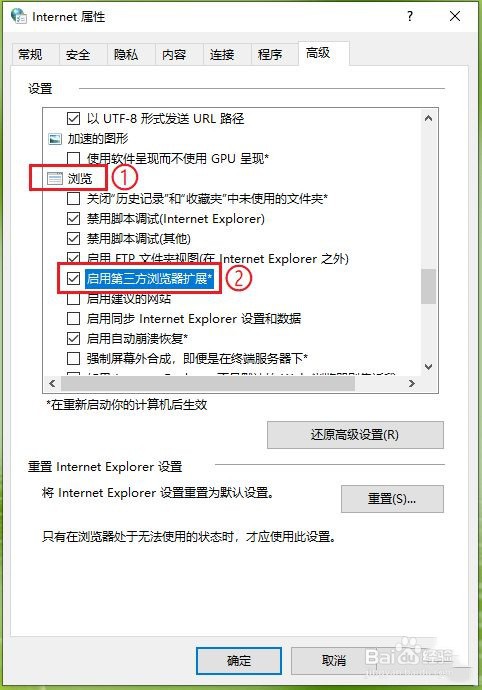Click the scroll down arrow in settings list

click(x=428, y=366)
